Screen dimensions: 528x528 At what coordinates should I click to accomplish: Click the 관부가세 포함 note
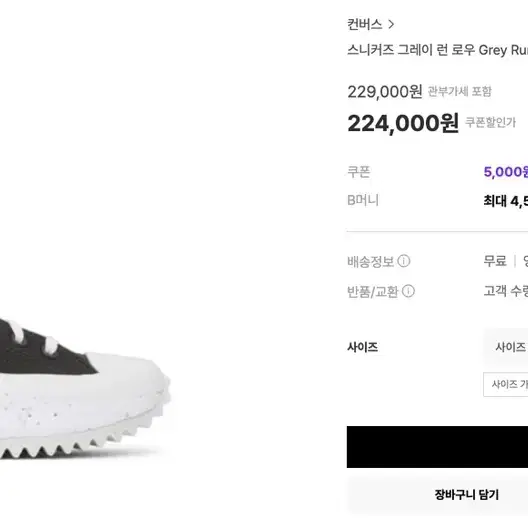click(460, 91)
